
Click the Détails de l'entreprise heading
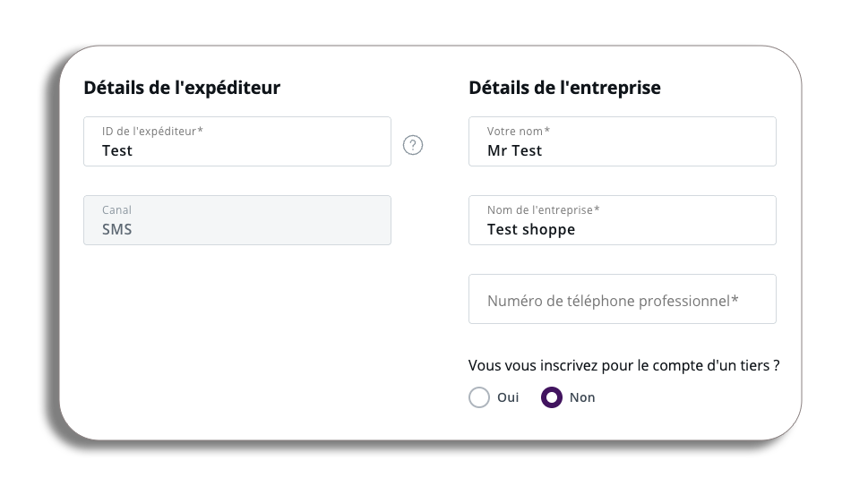pos(564,88)
